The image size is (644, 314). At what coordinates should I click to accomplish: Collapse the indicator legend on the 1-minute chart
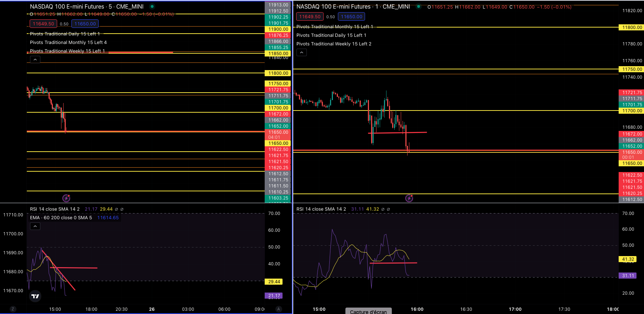(x=301, y=53)
